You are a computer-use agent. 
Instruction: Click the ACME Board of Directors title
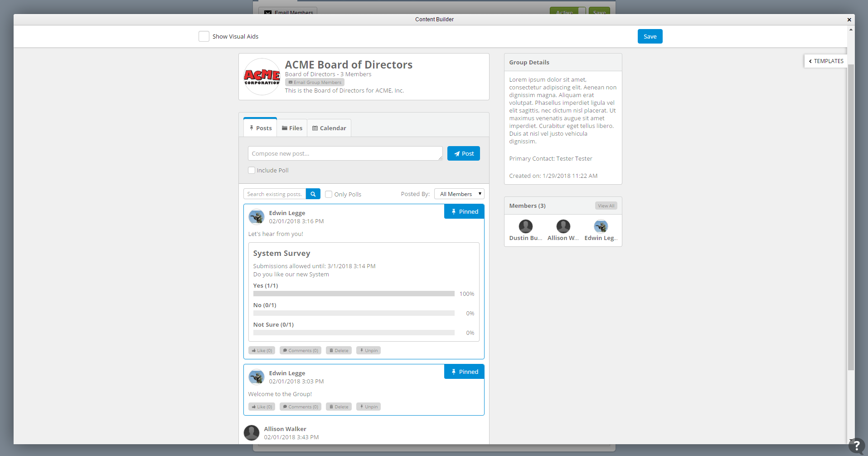tap(349, 64)
